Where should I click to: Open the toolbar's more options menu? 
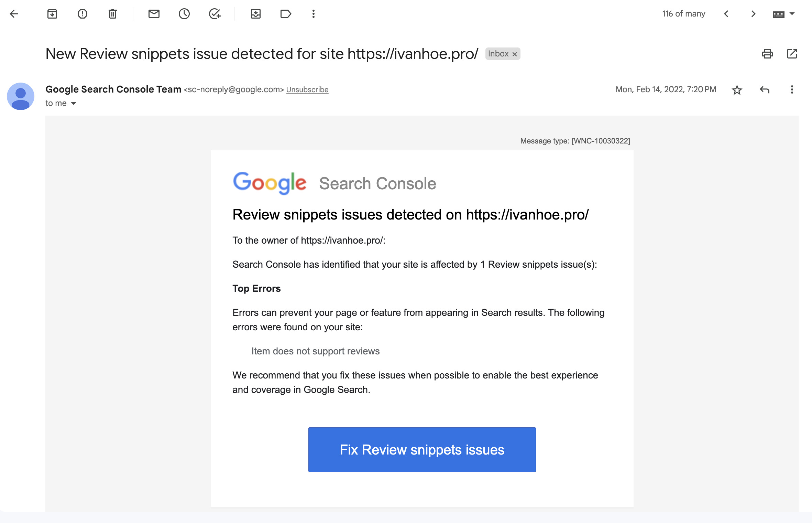pos(313,14)
